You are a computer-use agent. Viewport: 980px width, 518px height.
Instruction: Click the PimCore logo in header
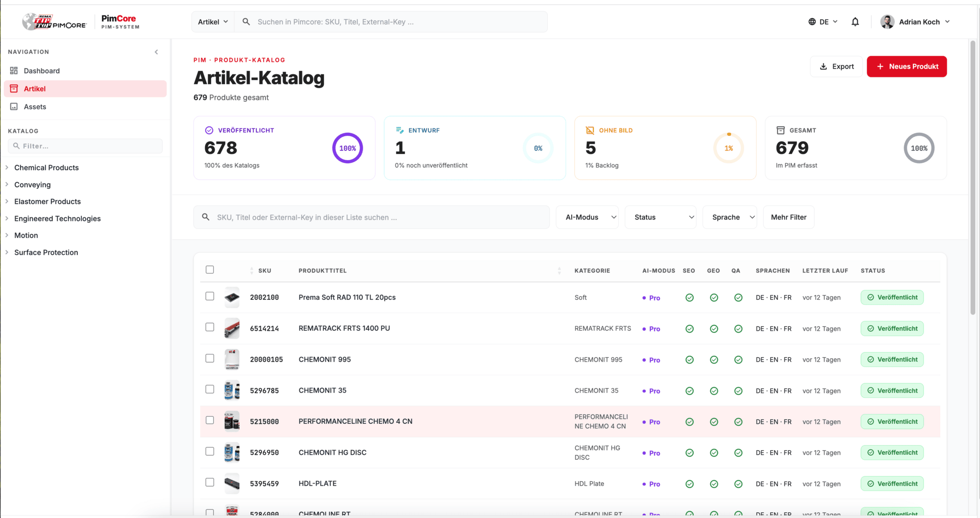coord(54,22)
